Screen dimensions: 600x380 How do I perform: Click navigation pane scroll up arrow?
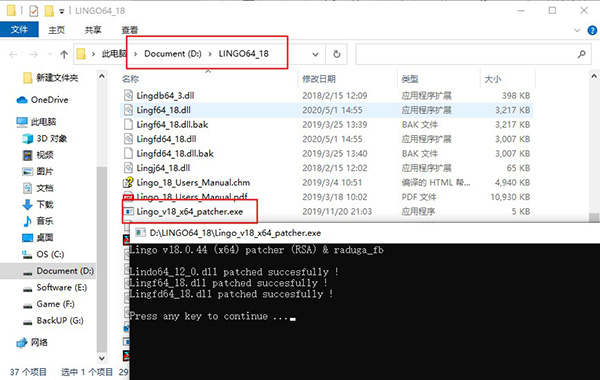pos(102,76)
